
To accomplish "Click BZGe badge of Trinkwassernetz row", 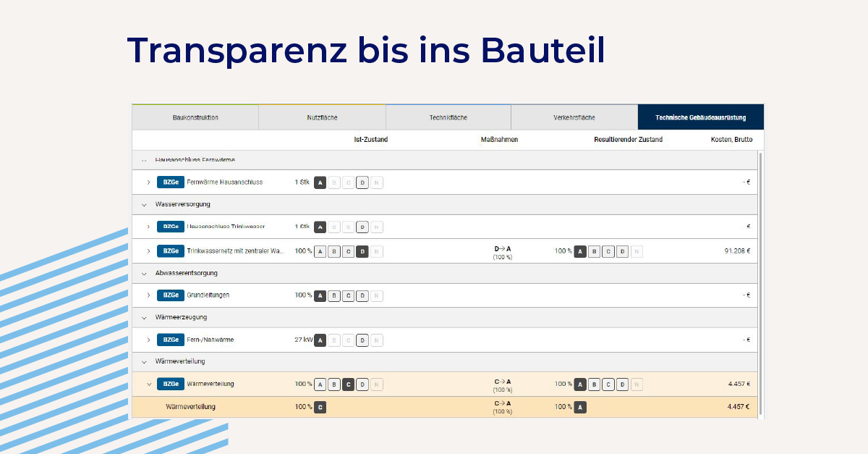I will (171, 251).
